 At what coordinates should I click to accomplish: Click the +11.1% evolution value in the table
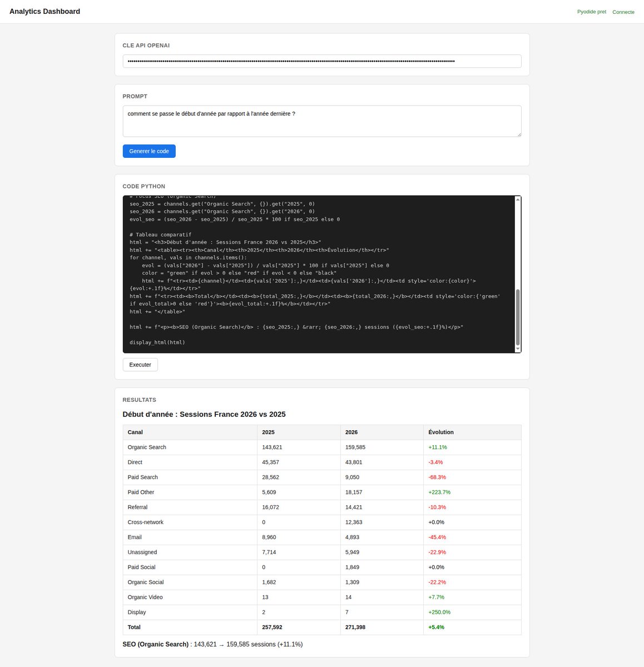tap(438, 447)
